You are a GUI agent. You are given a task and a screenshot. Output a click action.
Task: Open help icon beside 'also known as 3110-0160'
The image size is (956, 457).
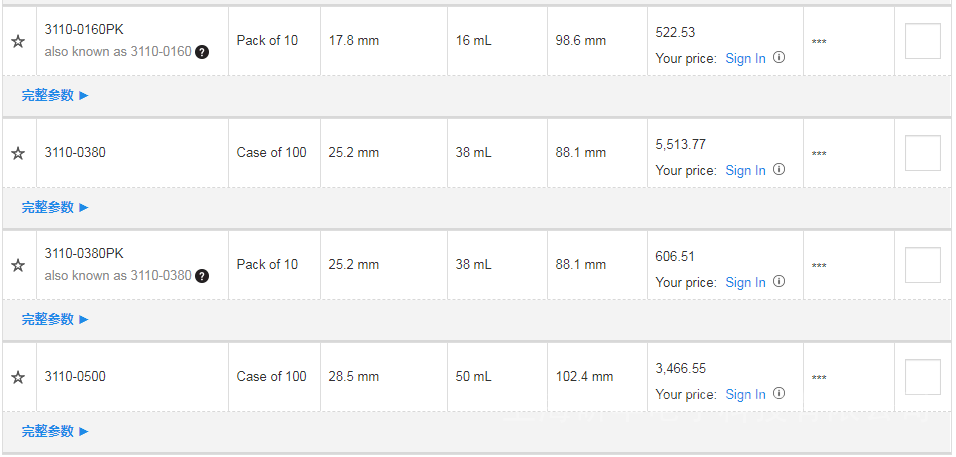click(x=202, y=52)
